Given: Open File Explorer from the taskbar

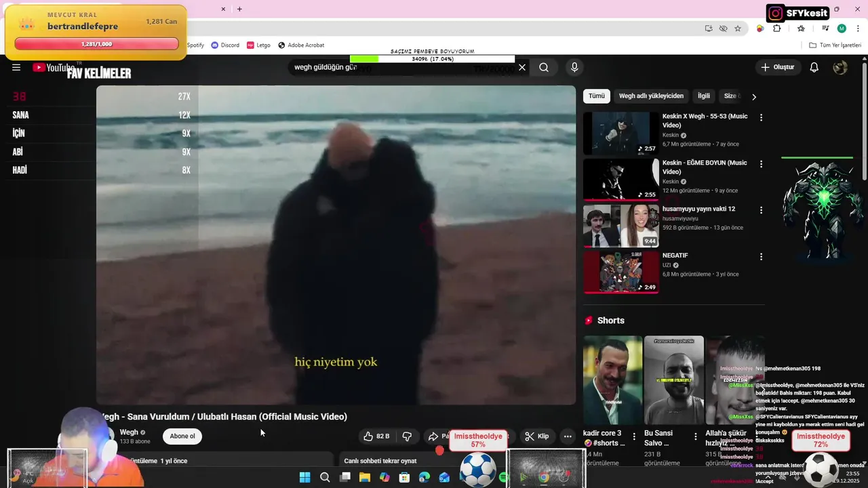Looking at the screenshot, I should pyautogui.click(x=365, y=477).
